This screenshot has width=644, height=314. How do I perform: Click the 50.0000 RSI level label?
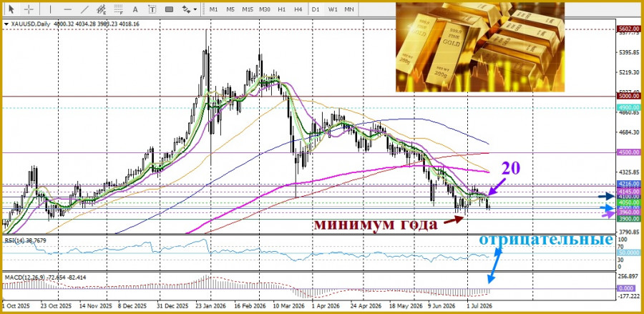(629, 252)
